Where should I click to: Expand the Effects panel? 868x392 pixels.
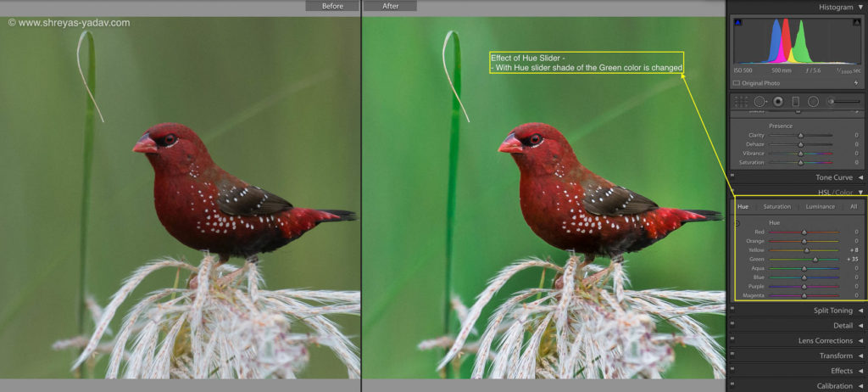click(861, 371)
